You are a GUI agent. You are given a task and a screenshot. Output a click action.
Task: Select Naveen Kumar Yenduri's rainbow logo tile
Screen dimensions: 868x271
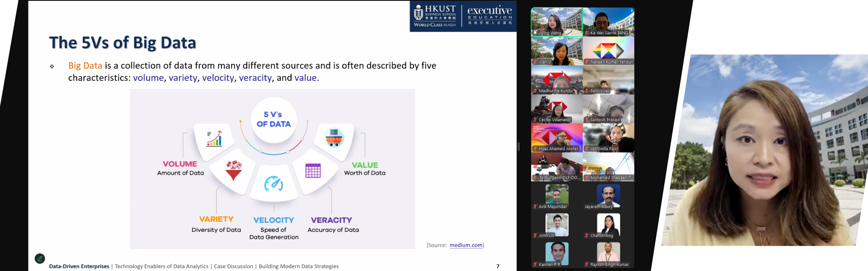click(x=608, y=51)
